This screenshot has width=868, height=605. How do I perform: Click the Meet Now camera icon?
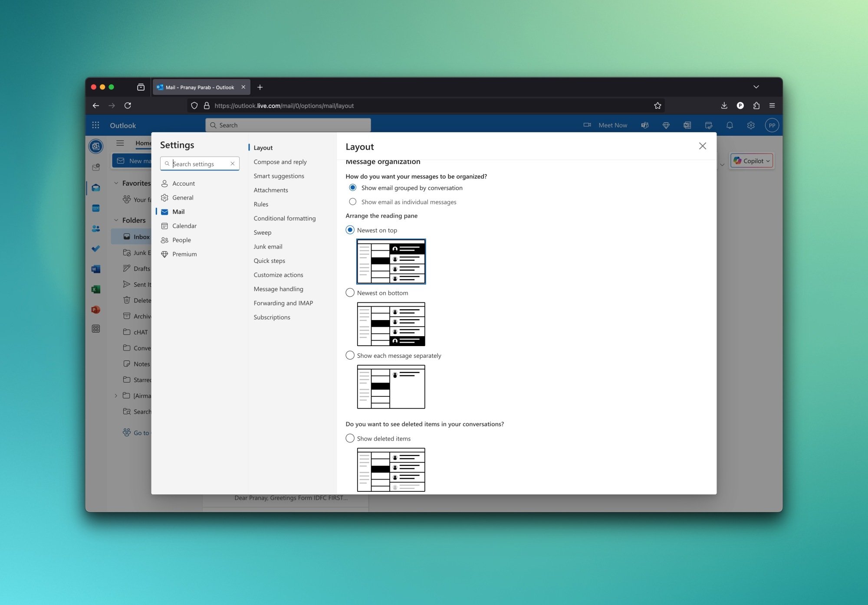[587, 125]
